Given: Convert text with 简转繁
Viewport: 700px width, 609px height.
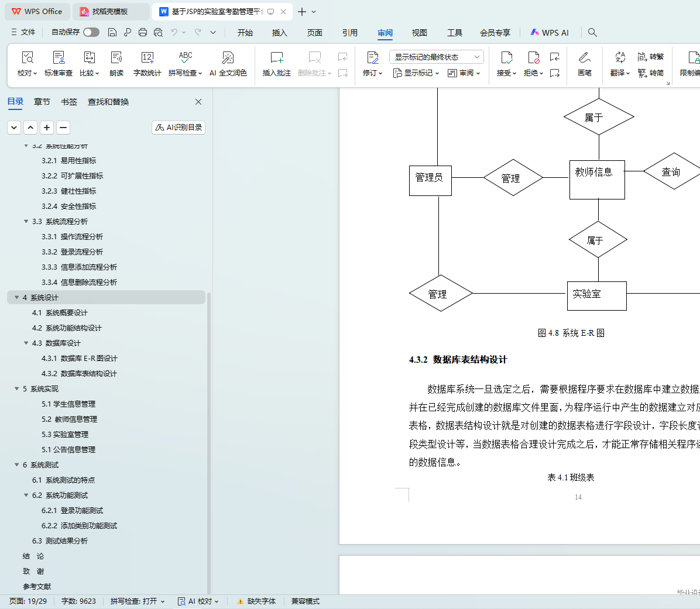Looking at the screenshot, I should [x=650, y=57].
